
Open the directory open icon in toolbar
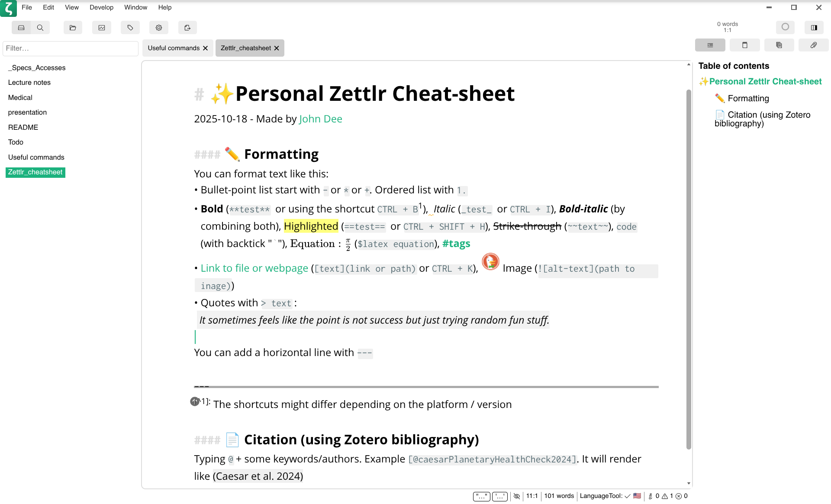pyautogui.click(x=73, y=27)
